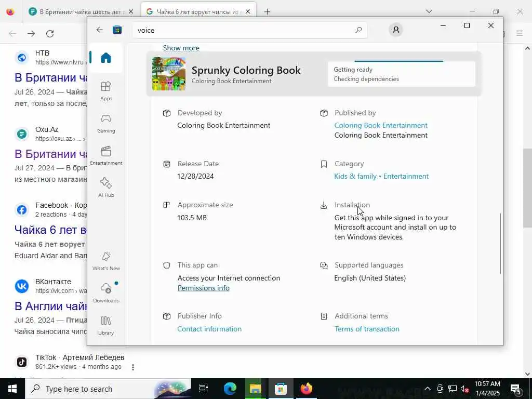
Task: Reload the Firefox page
Action: click(50, 33)
